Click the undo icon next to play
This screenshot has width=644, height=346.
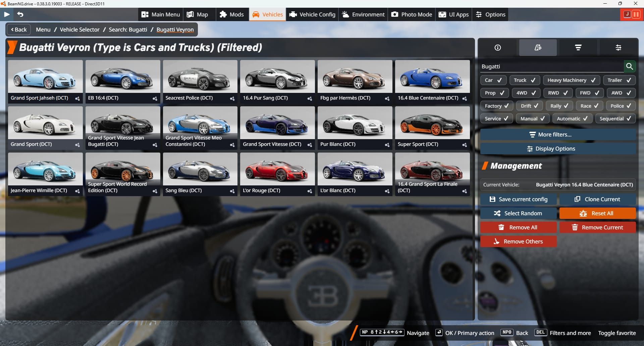coord(20,14)
